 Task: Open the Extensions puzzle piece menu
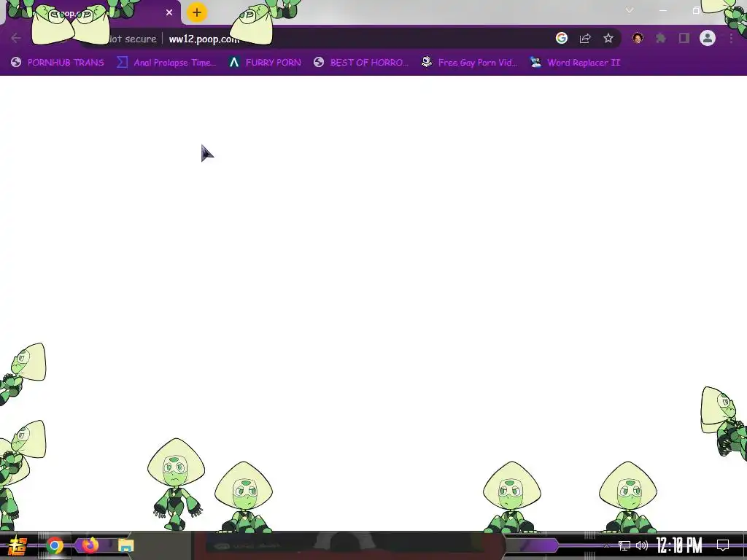click(x=661, y=38)
